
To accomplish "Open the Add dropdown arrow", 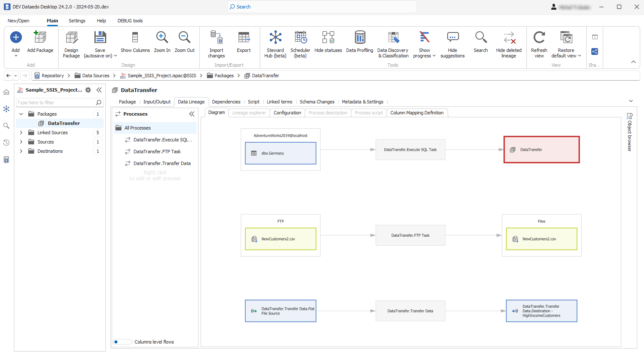I will pos(16,56).
